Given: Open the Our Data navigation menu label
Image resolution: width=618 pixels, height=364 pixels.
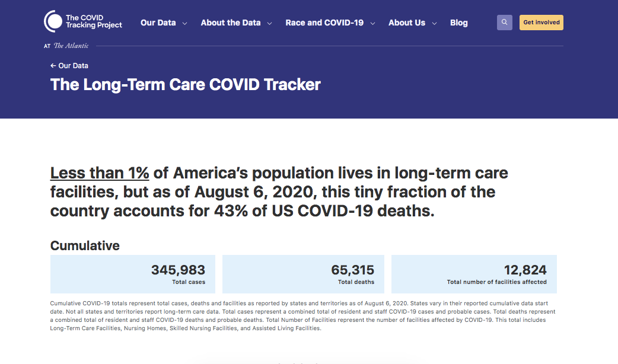Looking at the screenshot, I should (158, 23).
